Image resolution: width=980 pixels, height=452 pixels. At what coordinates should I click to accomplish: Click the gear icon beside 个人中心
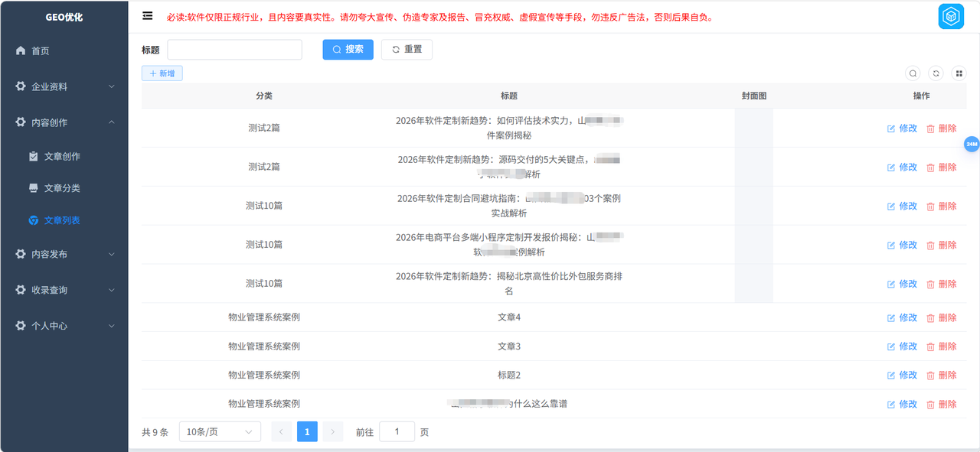21,326
